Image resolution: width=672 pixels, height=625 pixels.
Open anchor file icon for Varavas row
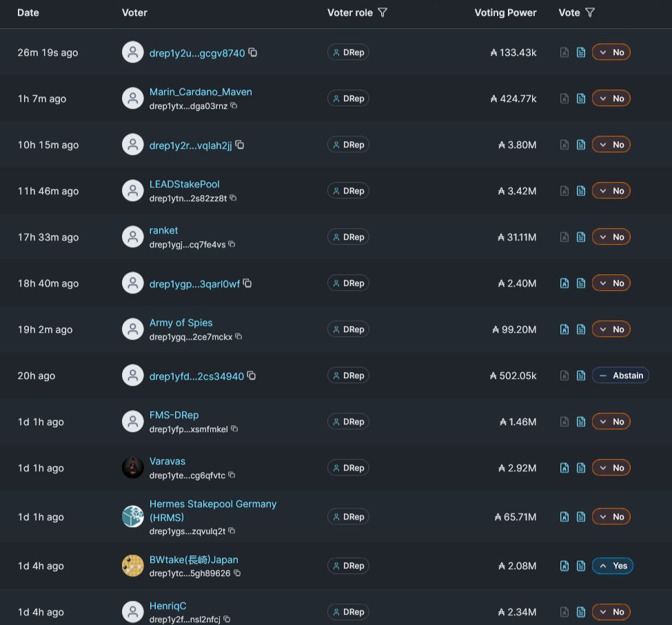coord(564,468)
